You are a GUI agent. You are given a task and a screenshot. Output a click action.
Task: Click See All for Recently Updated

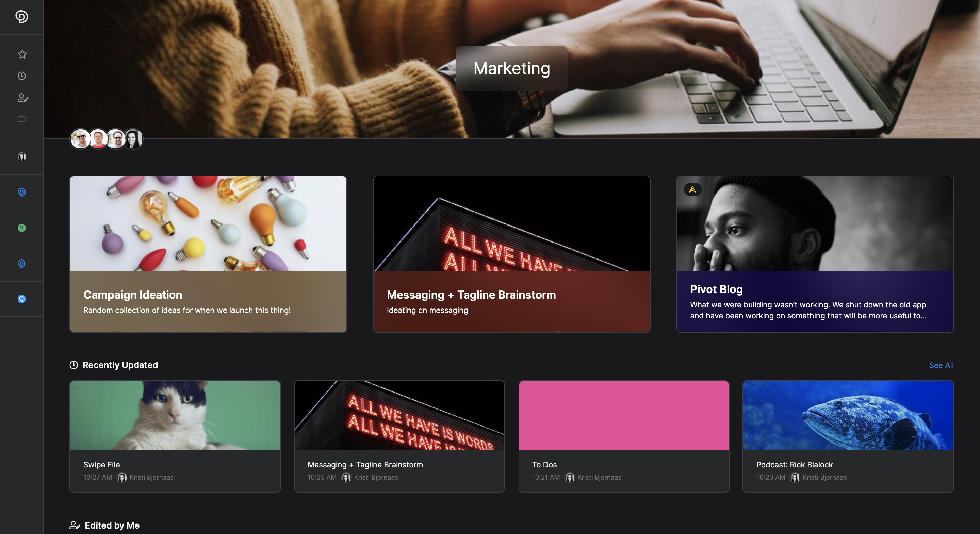point(941,365)
